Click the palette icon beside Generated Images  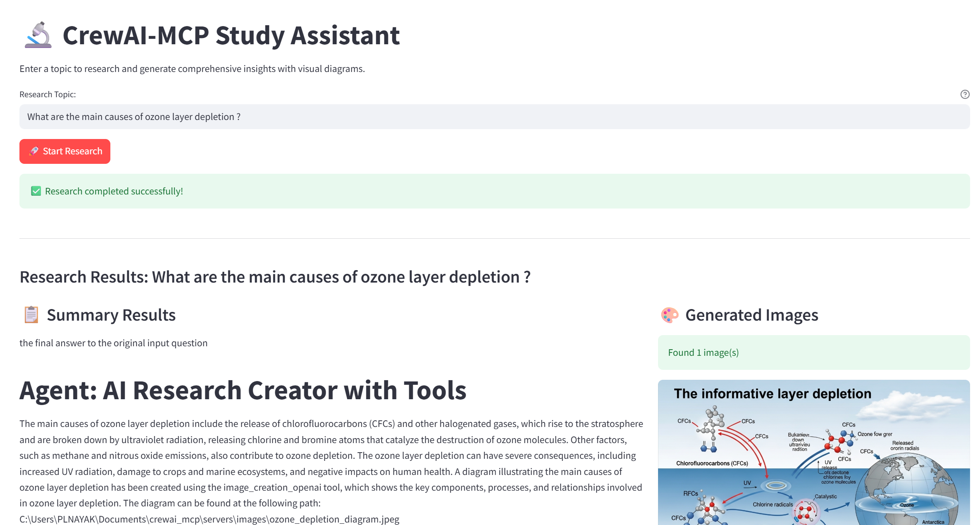coord(670,315)
